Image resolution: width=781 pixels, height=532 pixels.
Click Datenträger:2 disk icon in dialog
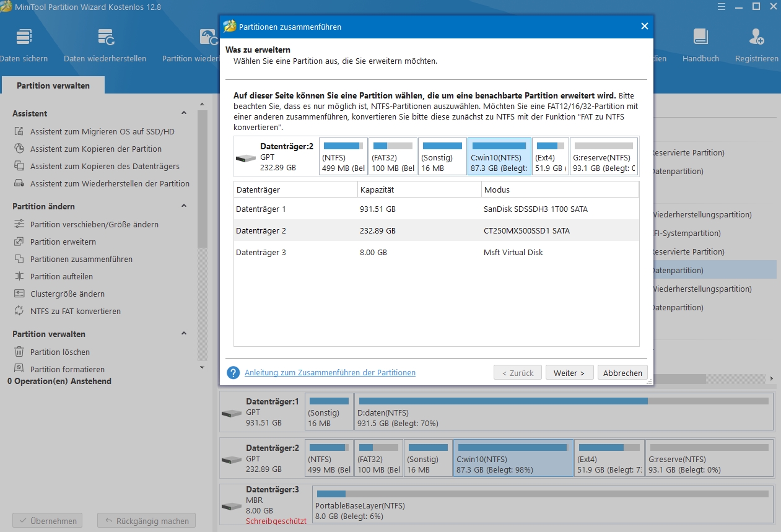246,159
